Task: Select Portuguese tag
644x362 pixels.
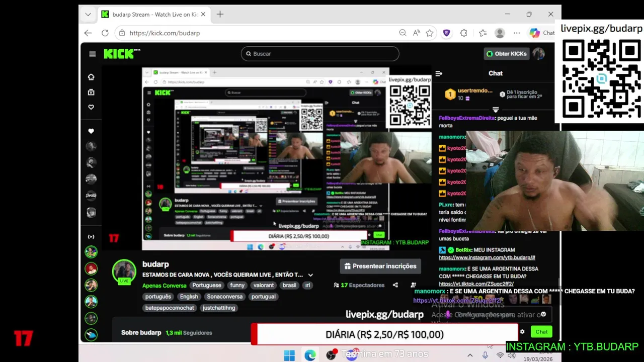Action: 206,285
